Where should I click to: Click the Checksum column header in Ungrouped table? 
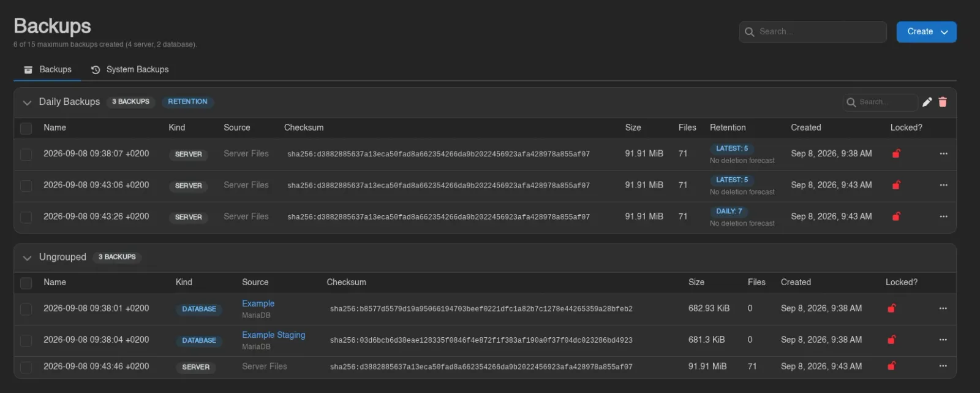pos(346,282)
